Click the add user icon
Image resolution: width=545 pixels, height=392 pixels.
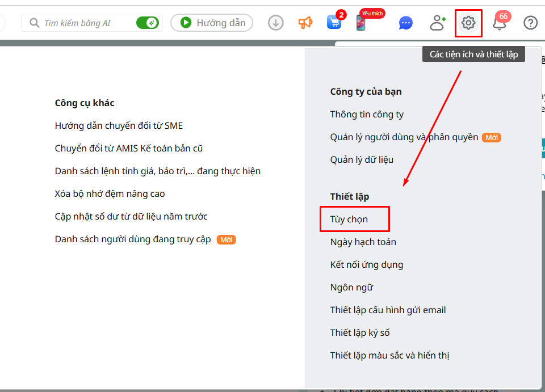click(437, 23)
